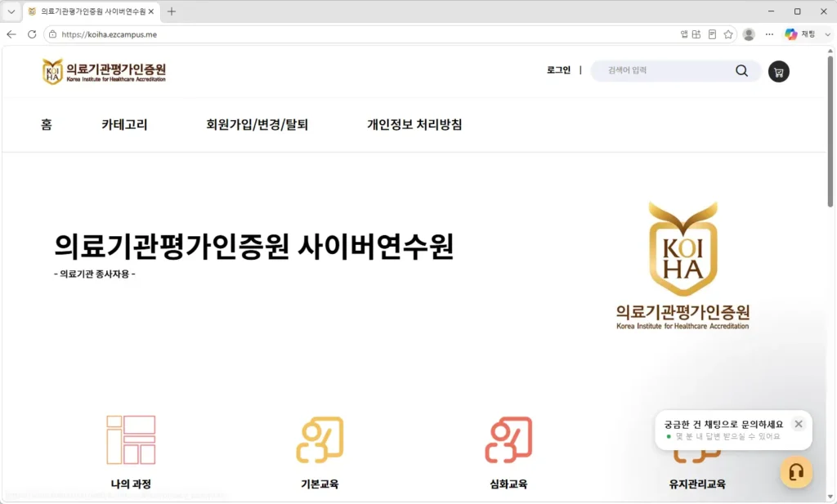Click the 로그인 link

click(x=558, y=70)
